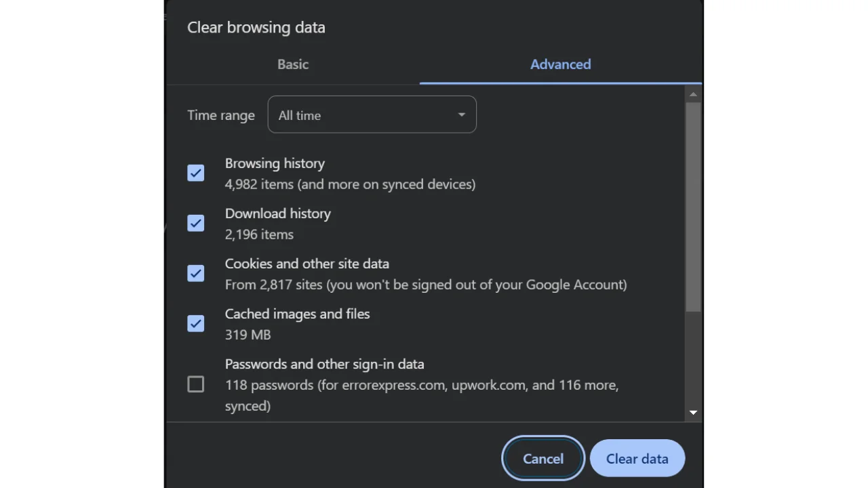868x488 pixels.
Task: Click the Browsing history label text
Action: [275, 163]
